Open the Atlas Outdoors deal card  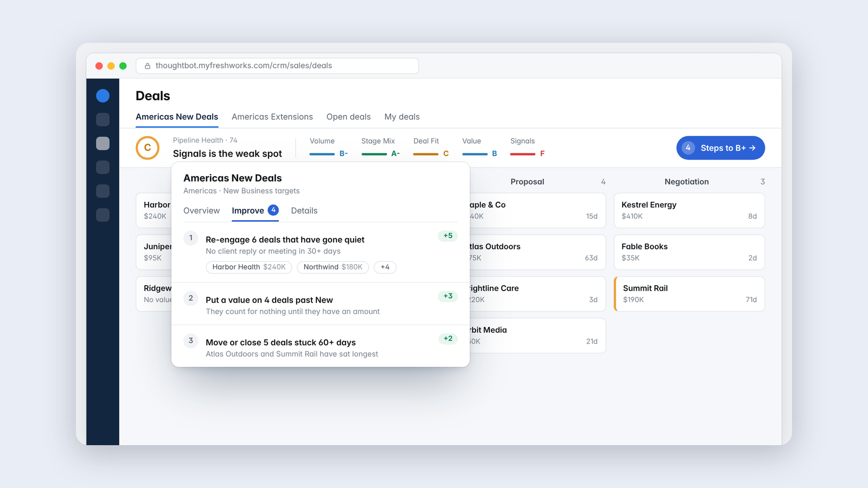point(537,252)
